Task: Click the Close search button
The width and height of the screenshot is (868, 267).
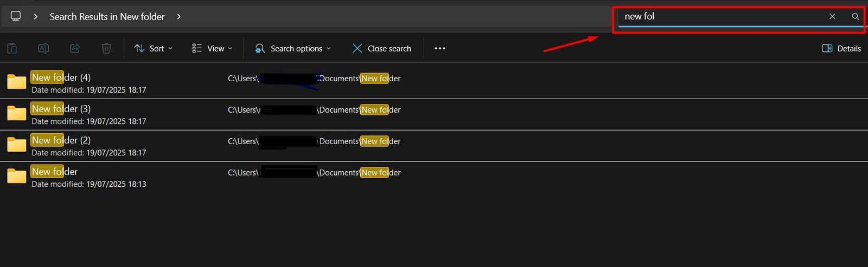Action: tap(382, 48)
